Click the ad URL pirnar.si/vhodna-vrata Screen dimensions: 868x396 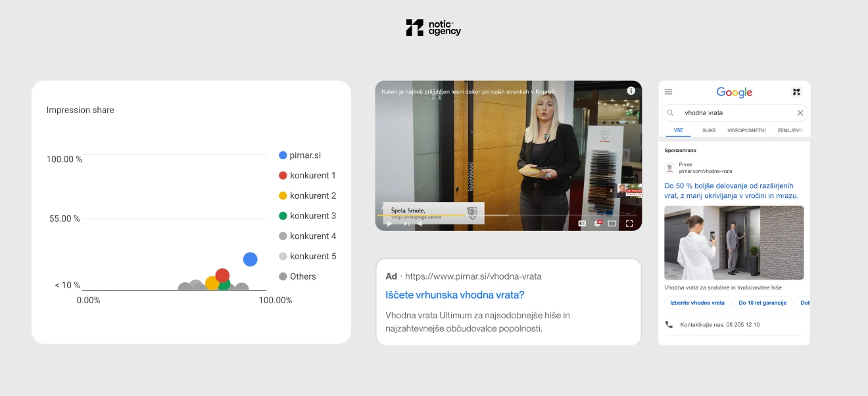473,276
